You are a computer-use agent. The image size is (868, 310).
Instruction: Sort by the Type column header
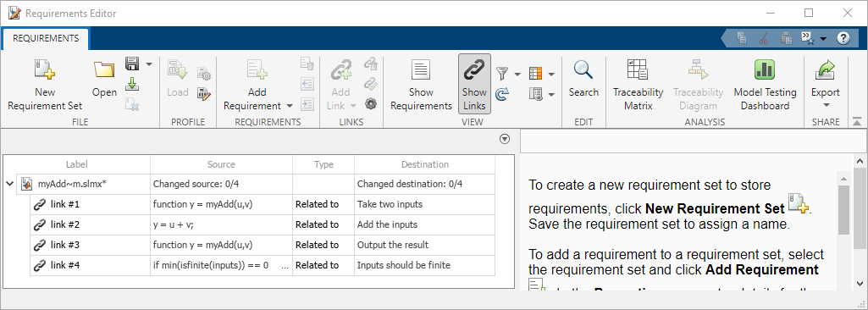coord(323,164)
